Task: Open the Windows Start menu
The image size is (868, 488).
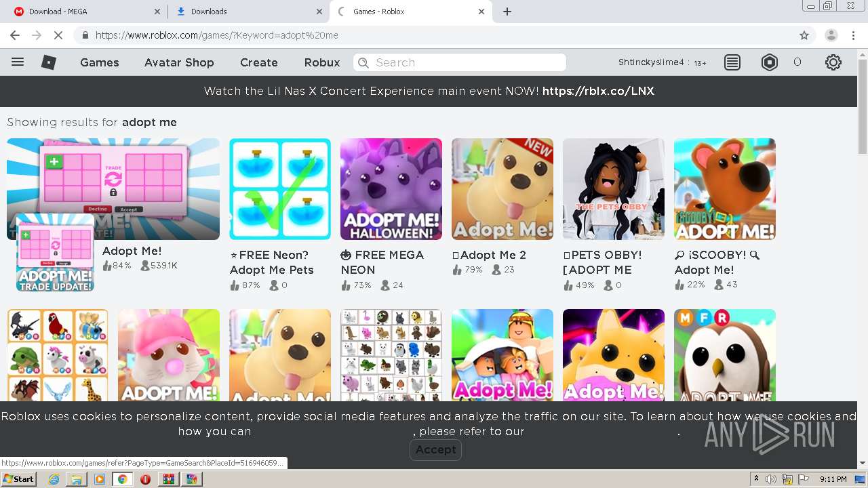Action: pyautogui.click(x=18, y=479)
